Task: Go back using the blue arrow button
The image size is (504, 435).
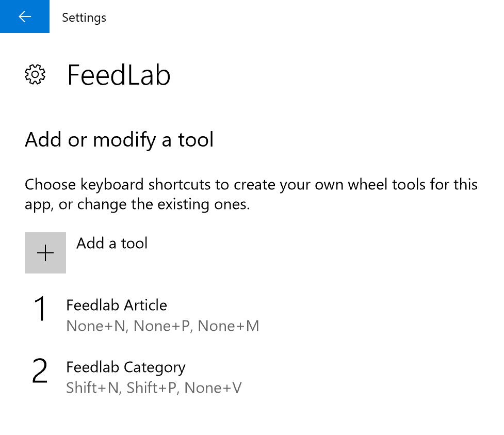Action: (25, 17)
